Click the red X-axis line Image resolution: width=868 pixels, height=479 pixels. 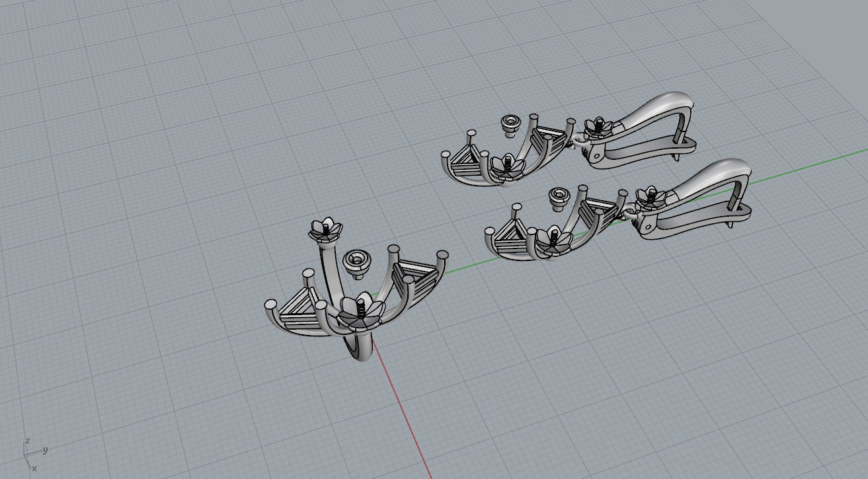[403, 408]
